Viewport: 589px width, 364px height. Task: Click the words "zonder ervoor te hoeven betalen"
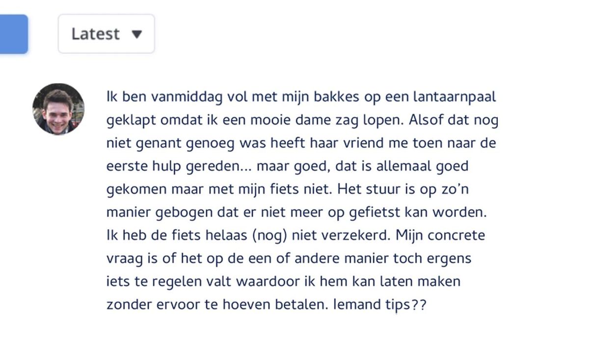(216, 305)
